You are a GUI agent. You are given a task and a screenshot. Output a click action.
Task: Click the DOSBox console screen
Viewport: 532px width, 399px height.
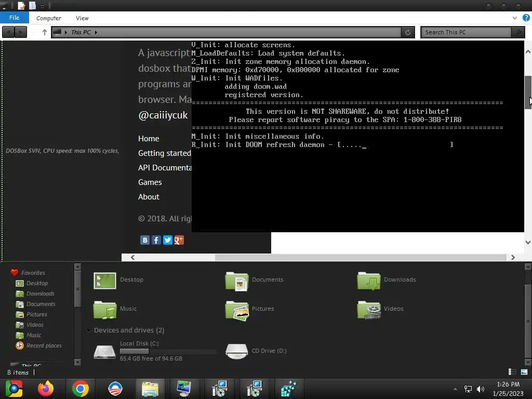357,137
